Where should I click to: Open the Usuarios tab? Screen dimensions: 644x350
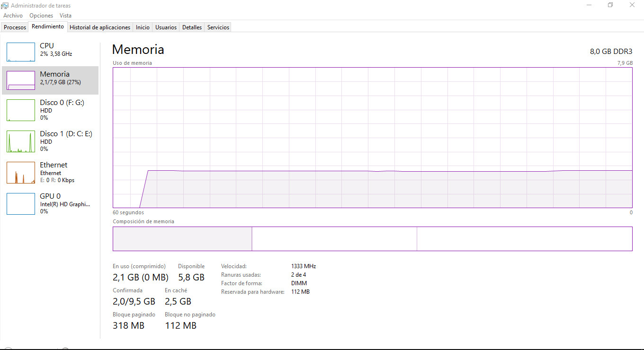pos(166,27)
